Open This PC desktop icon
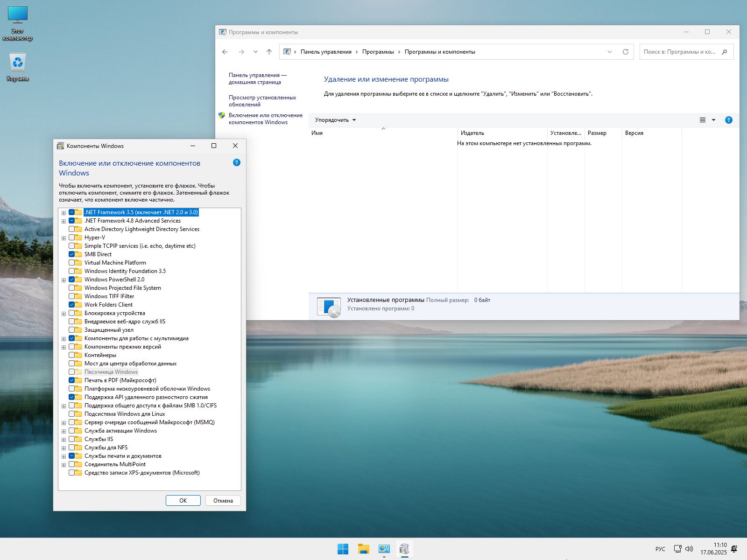This screenshot has height=560, width=747. [x=18, y=23]
